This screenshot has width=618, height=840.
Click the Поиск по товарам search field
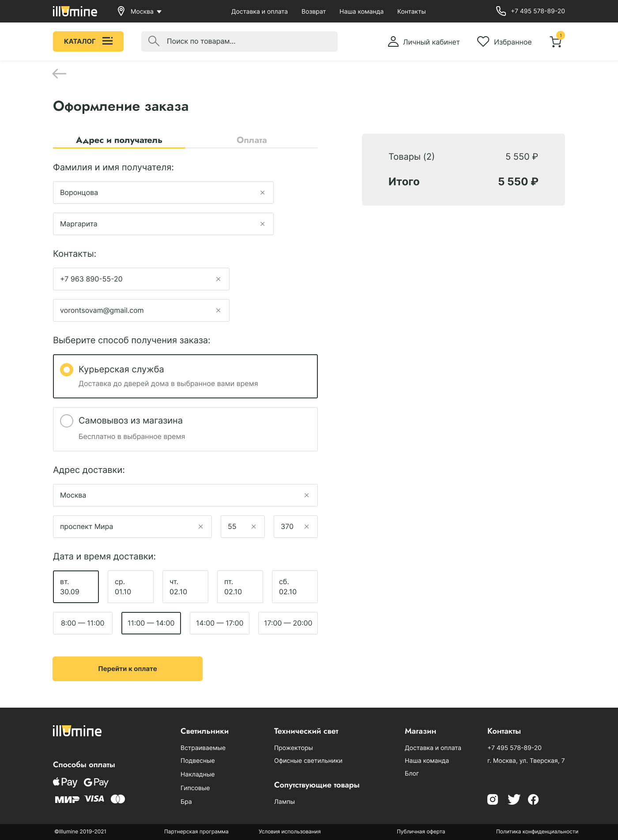coord(239,41)
